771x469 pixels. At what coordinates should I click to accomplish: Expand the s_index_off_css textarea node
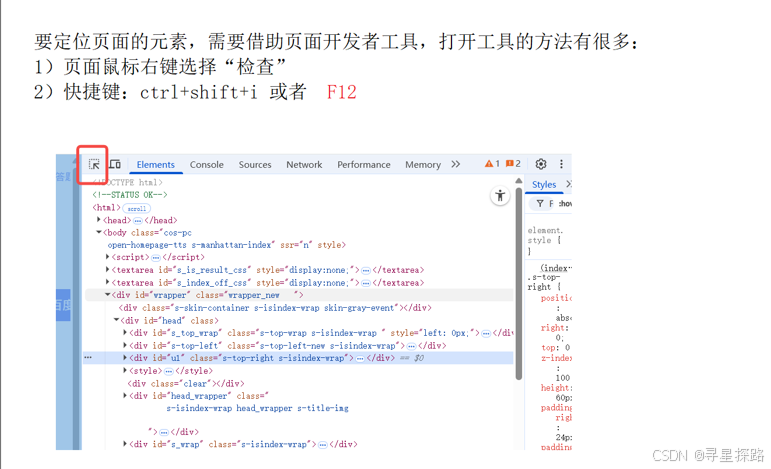tap(108, 282)
